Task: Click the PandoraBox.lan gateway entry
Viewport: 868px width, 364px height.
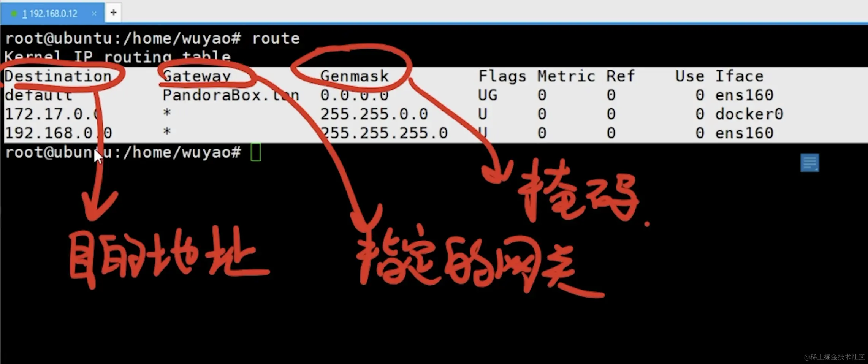Action: (x=231, y=95)
